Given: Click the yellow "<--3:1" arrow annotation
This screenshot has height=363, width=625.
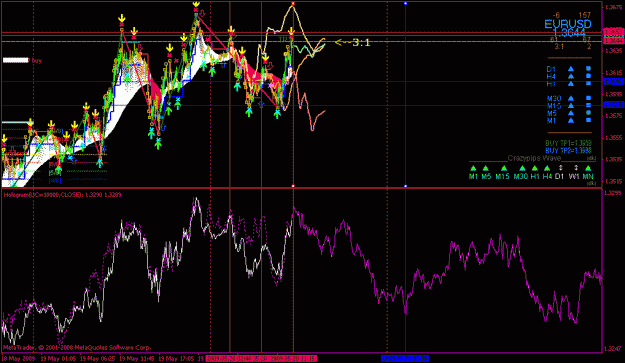Looking at the screenshot, I should coord(352,42).
